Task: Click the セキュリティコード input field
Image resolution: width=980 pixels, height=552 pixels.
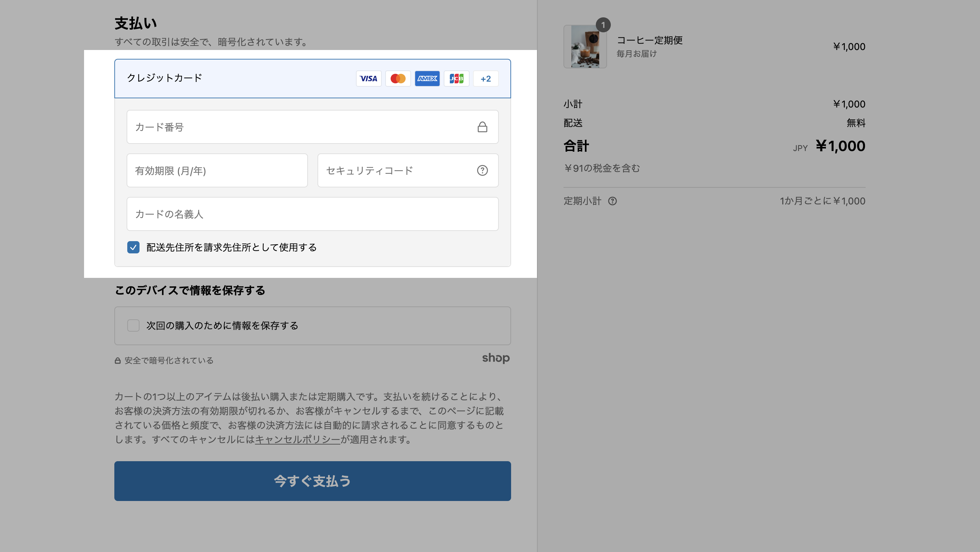Action: pyautogui.click(x=396, y=171)
